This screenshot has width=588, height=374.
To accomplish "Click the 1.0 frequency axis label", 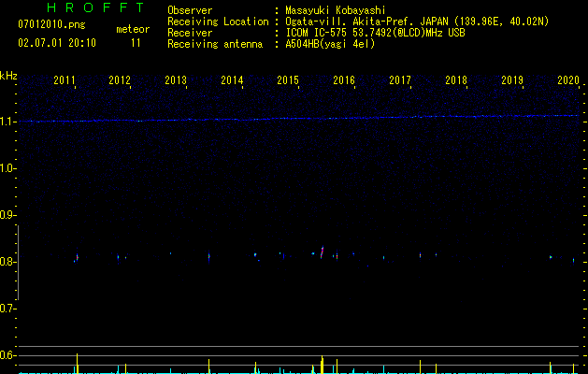I will coord(8,168).
